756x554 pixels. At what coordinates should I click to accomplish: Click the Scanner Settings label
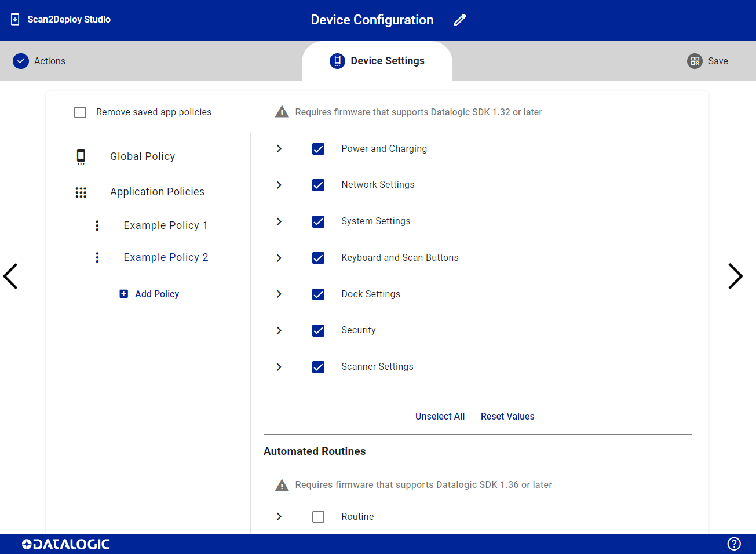pyautogui.click(x=377, y=367)
